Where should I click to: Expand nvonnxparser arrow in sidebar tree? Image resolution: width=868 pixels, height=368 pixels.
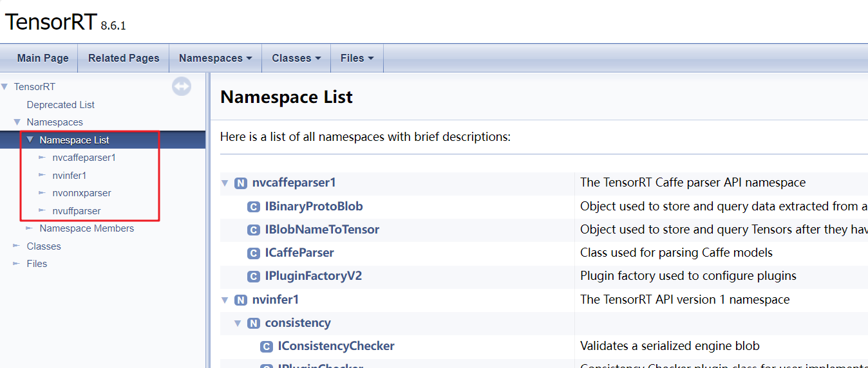coord(42,192)
